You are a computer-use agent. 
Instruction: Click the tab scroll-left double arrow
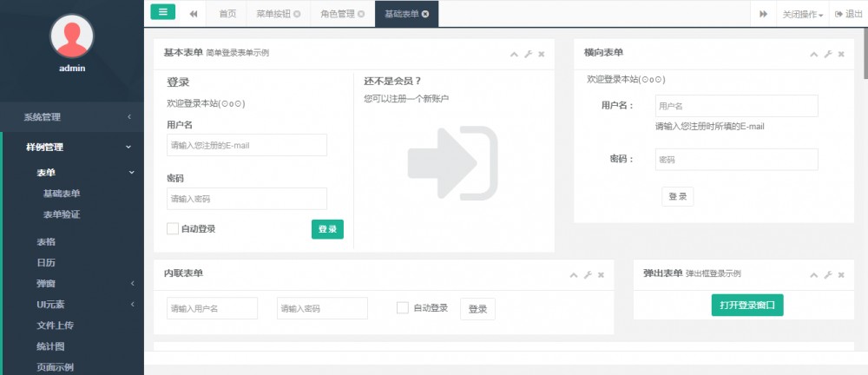(x=194, y=14)
